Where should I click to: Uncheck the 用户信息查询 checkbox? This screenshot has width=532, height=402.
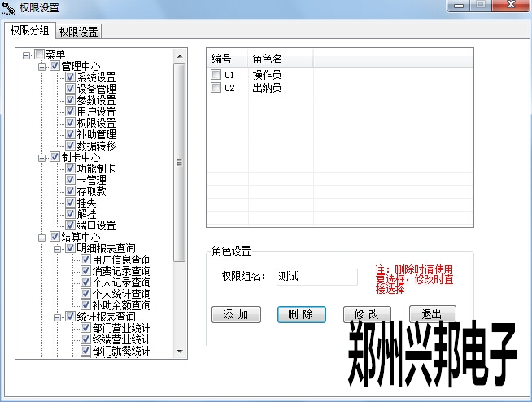point(85,260)
